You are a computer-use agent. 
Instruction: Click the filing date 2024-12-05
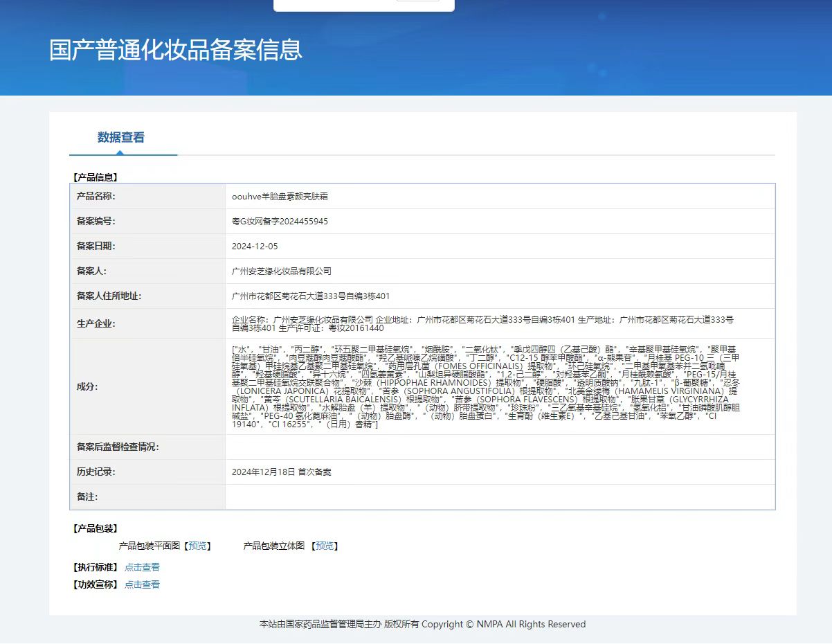pos(255,247)
